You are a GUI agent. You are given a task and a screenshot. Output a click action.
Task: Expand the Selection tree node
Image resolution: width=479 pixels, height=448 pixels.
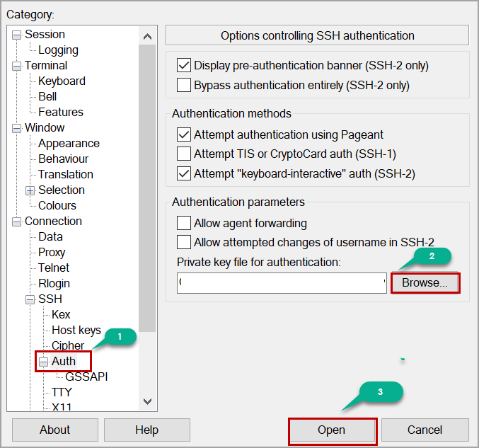(x=30, y=190)
